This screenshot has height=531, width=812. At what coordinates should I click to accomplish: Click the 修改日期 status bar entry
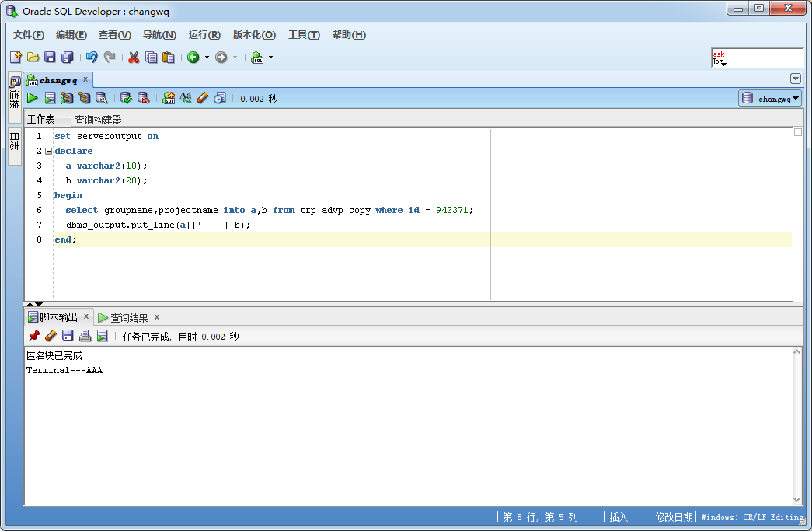[x=674, y=517]
